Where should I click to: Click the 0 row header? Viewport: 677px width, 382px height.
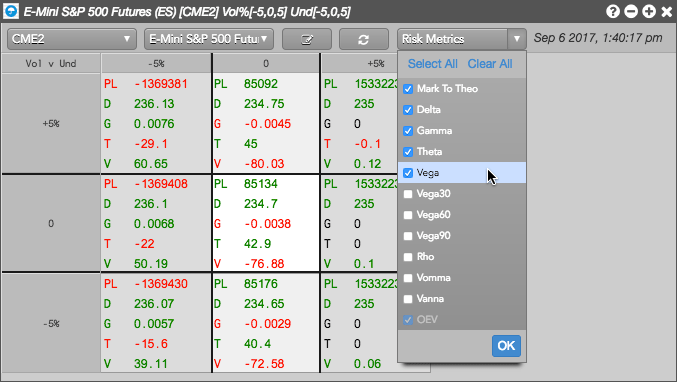click(51, 224)
